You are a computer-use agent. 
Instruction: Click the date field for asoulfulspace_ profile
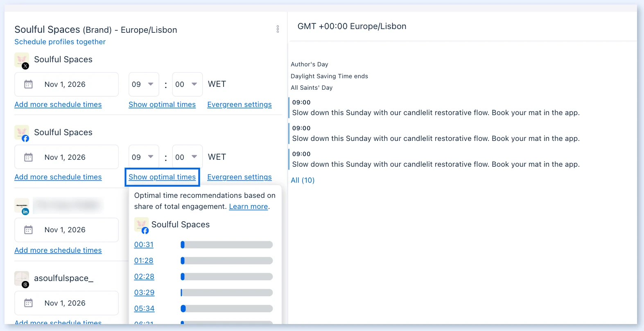pos(66,303)
